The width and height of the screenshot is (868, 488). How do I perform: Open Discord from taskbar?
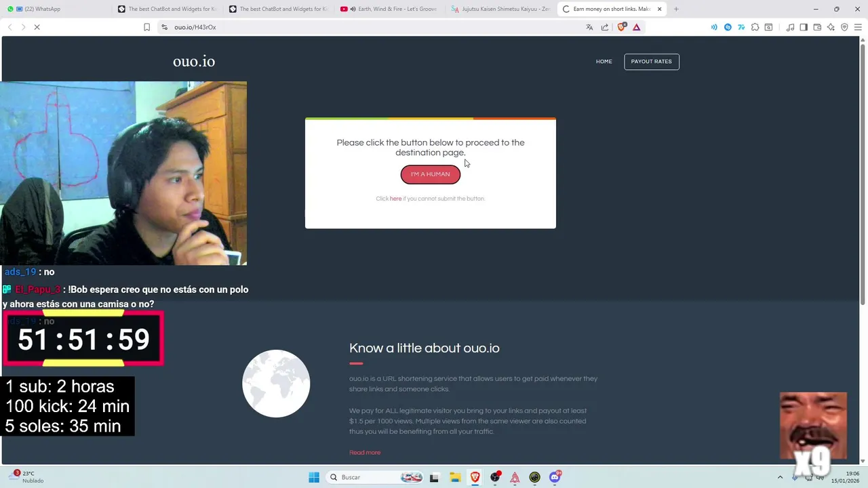click(x=555, y=477)
